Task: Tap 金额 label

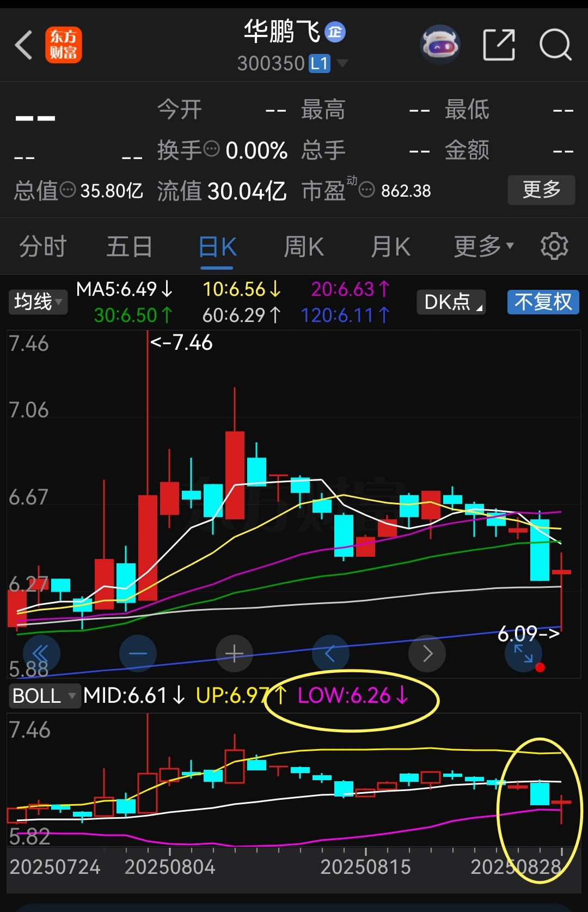Action: point(467,150)
